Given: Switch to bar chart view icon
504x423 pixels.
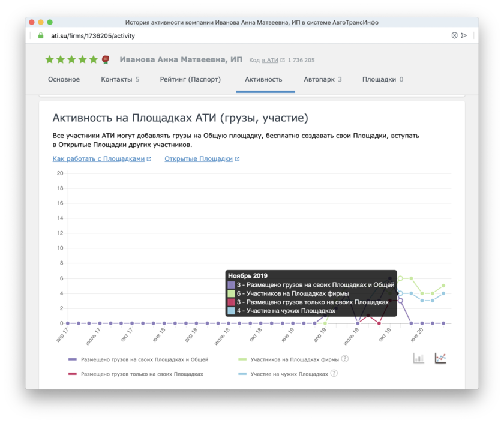Looking at the screenshot, I should pos(418,358).
